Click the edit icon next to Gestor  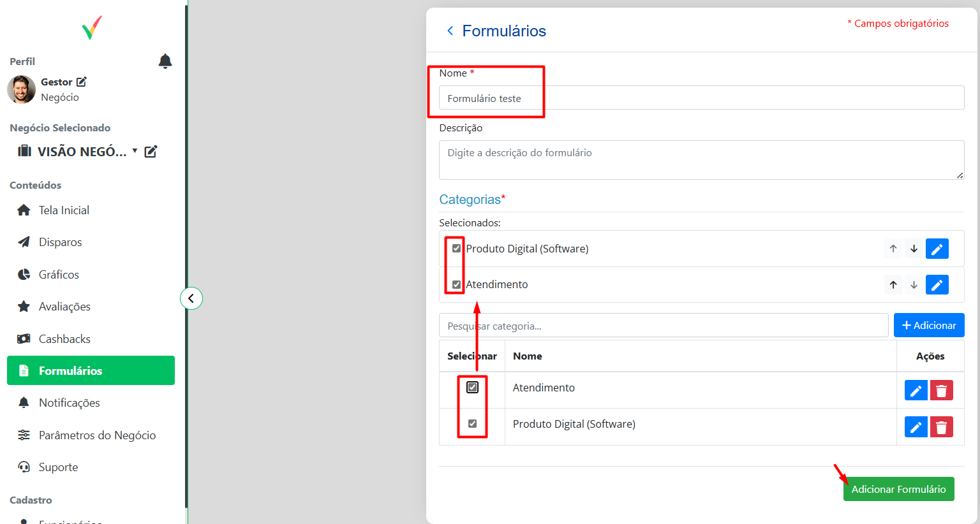82,82
